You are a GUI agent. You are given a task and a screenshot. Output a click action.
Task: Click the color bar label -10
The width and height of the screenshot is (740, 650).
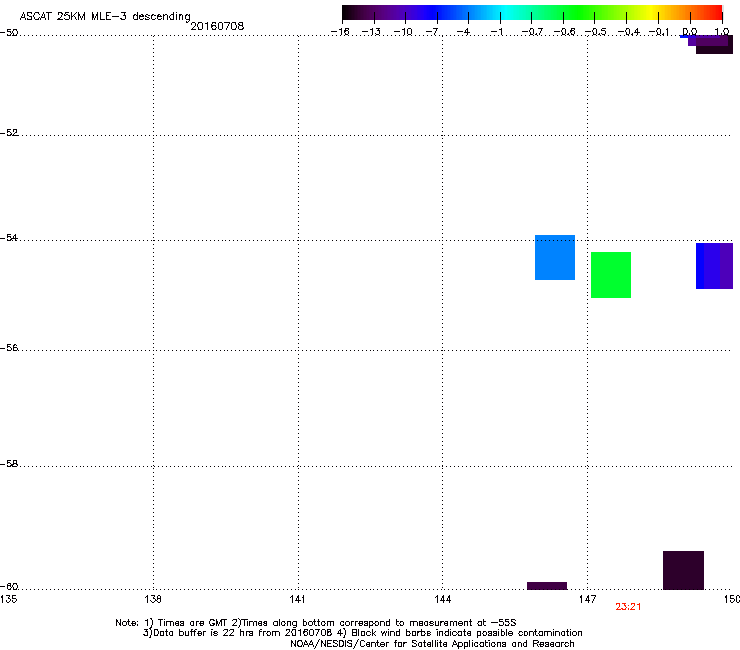403,32
